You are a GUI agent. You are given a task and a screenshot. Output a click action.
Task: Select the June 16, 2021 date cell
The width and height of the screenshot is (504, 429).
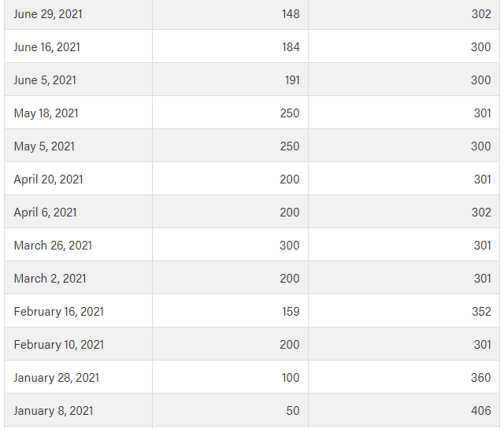pyautogui.click(x=46, y=47)
